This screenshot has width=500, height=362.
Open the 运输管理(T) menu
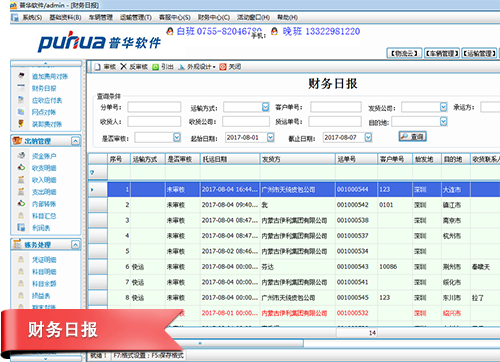[136, 17]
